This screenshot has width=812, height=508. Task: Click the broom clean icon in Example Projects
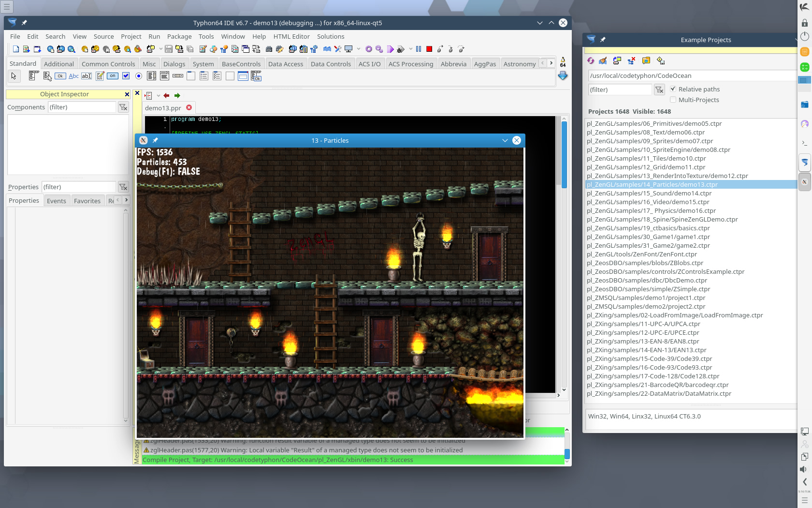click(x=603, y=61)
